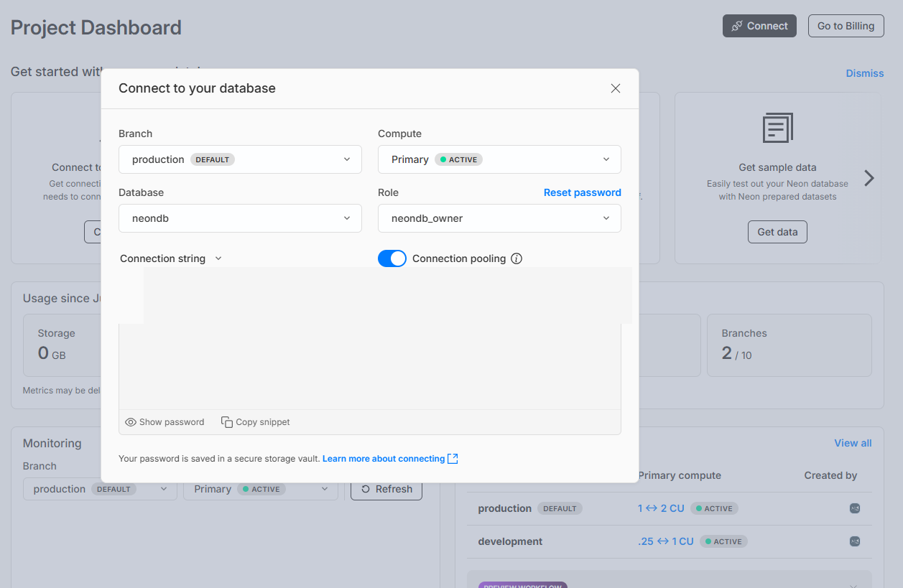903x588 pixels.
Task: Click the external link icon after Learn more
Action: [453, 459]
